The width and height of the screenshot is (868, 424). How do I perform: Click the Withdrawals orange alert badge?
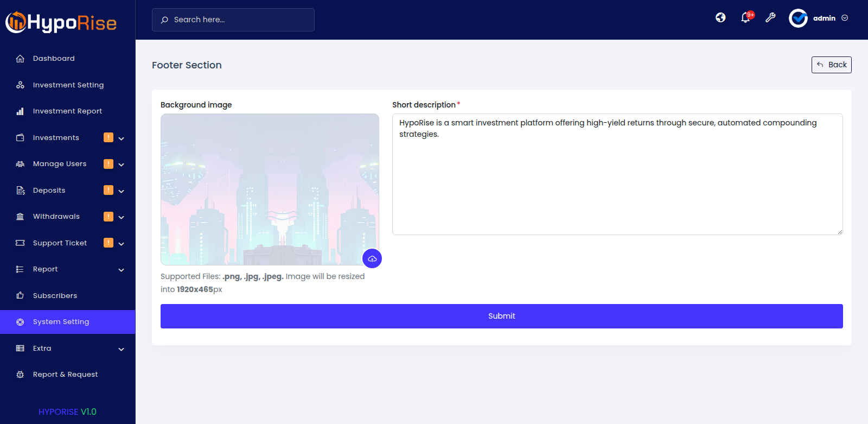click(x=108, y=216)
